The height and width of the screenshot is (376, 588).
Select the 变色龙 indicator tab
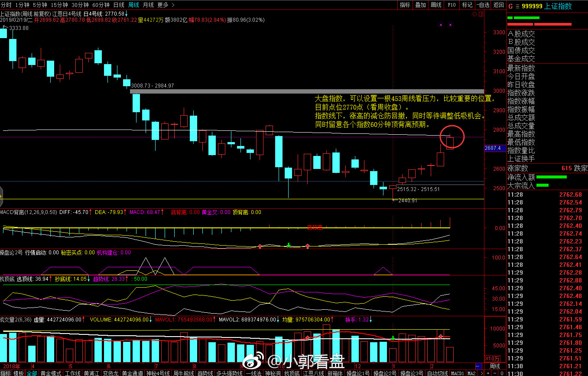click(x=110, y=373)
